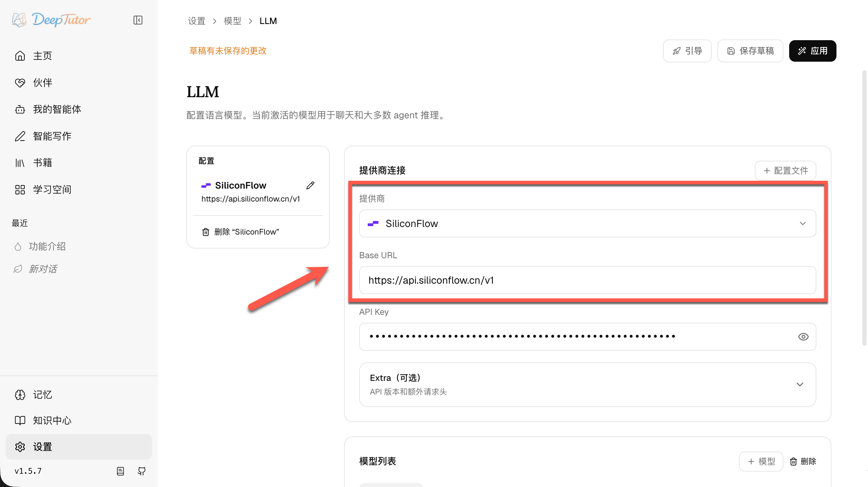The width and height of the screenshot is (868, 487).
Task: Expand the Extra（可选）section
Action: pyautogui.click(x=587, y=384)
